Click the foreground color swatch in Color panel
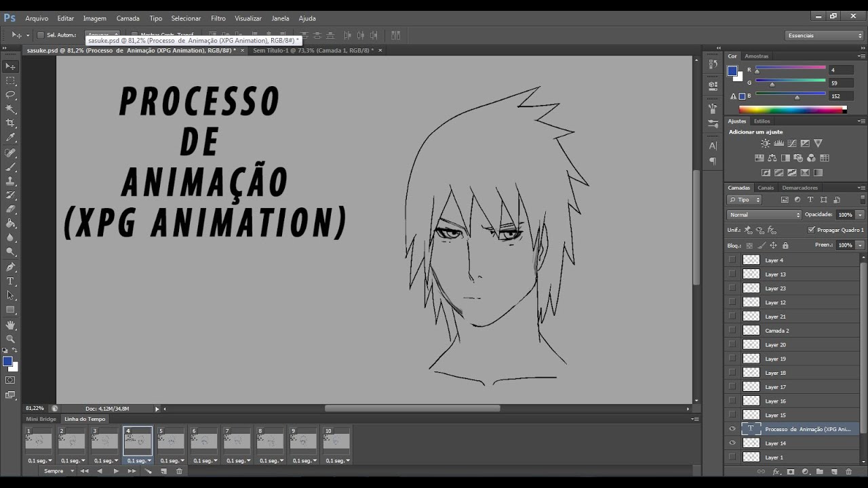 (x=732, y=70)
